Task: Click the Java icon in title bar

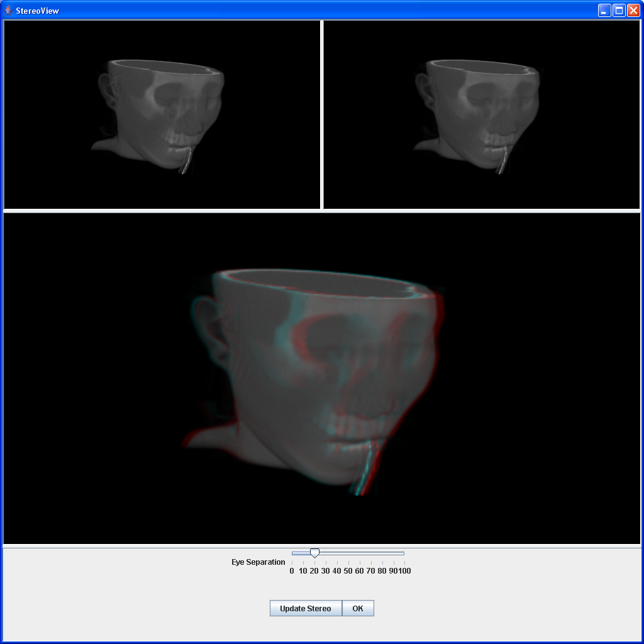Action: pyautogui.click(x=9, y=10)
